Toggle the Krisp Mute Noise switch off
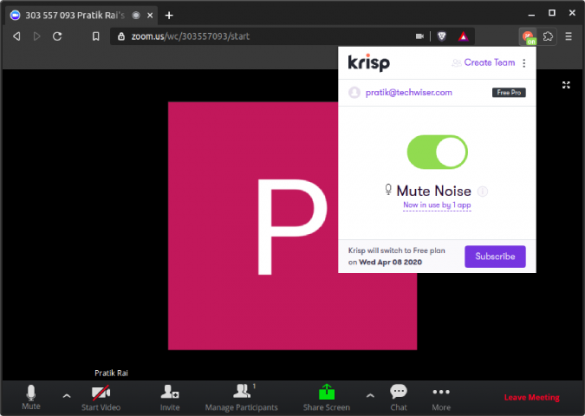The height and width of the screenshot is (416, 585). (x=437, y=152)
